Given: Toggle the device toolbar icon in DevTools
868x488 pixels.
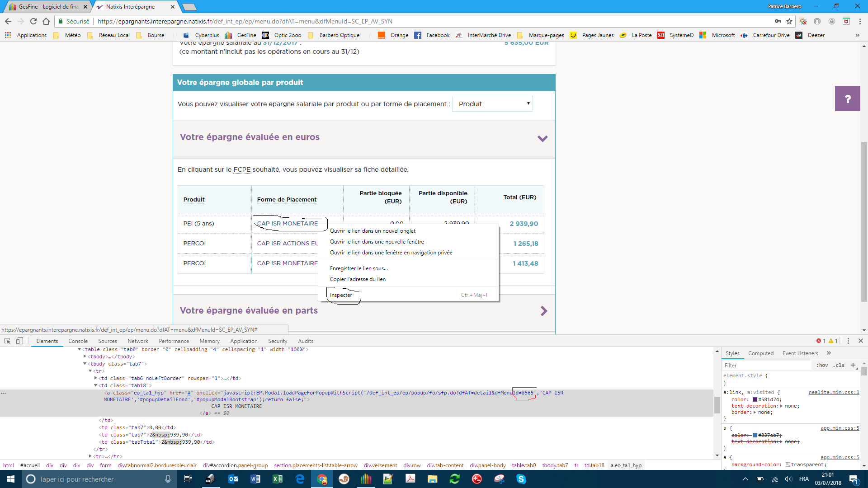Looking at the screenshot, I should 19,341.
